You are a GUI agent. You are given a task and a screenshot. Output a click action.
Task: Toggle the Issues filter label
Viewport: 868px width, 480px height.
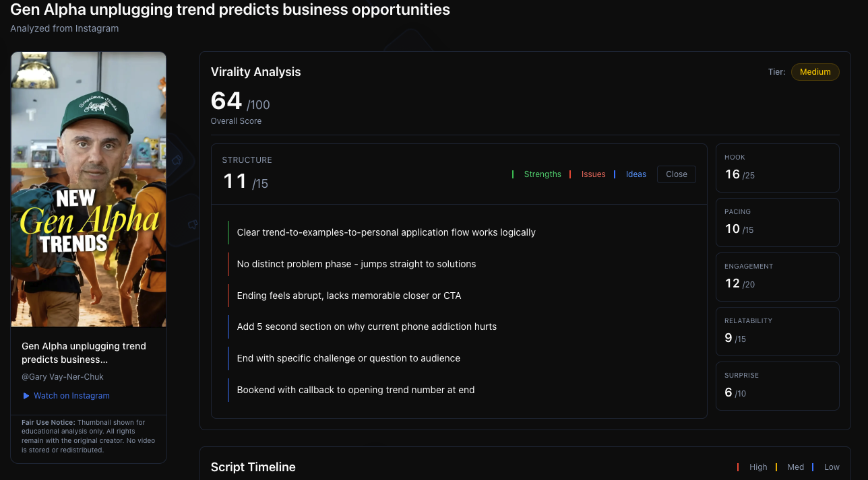(x=593, y=174)
